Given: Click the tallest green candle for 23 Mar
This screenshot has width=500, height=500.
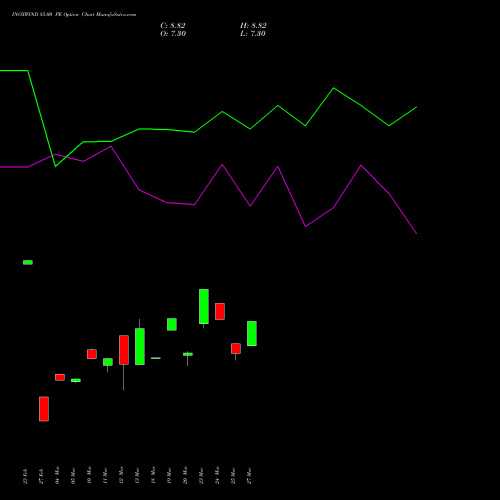Looking at the screenshot, I should [204, 306].
